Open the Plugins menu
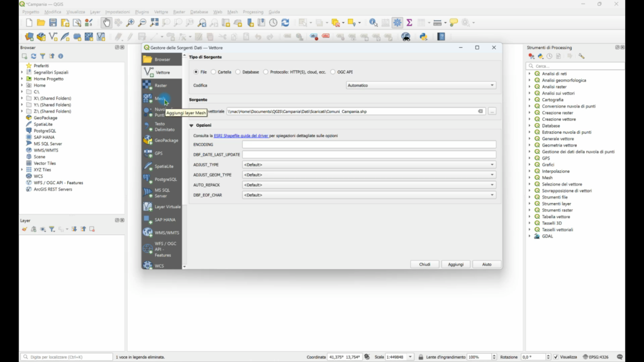The height and width of the screenshot is (362, 644). [142, 12]
